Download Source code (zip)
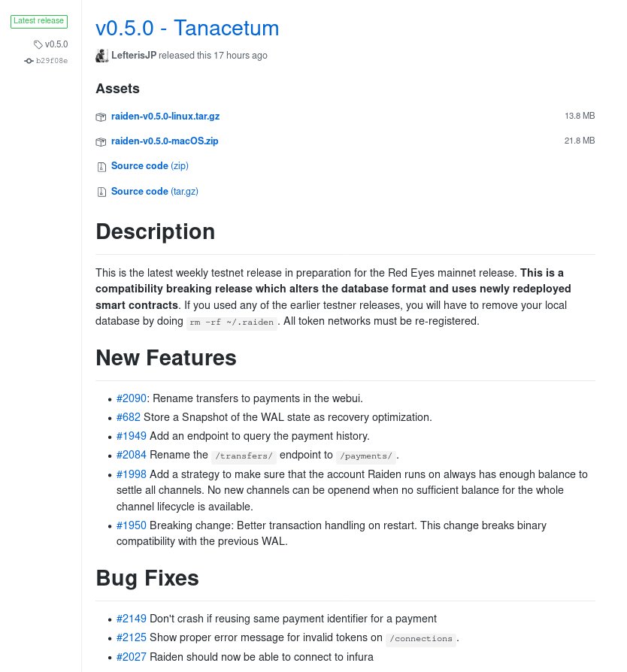Viewport: 627px width, 672px height. (x=150, y=166)
